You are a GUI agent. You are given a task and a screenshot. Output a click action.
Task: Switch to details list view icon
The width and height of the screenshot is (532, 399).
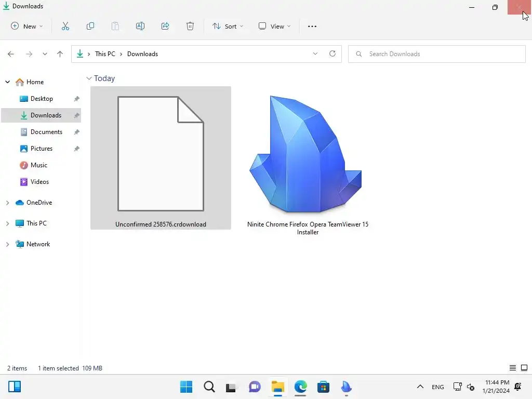pos(513,368)
